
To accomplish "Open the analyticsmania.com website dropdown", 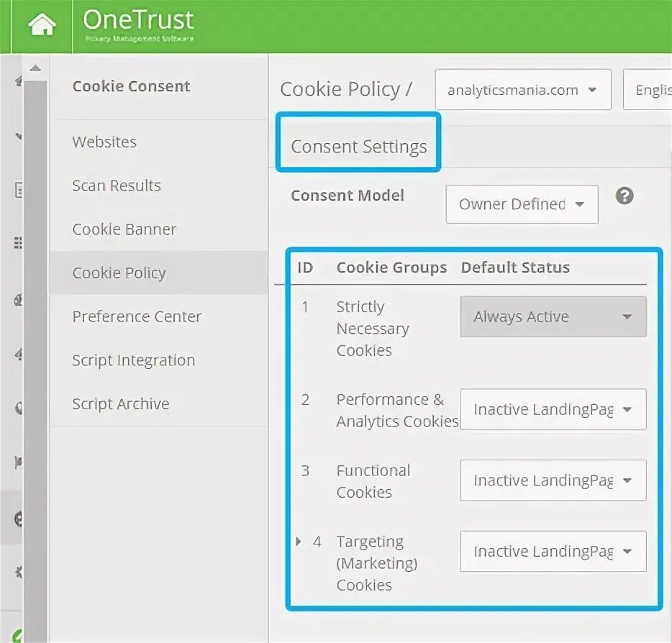I will [x=523, y=90].
